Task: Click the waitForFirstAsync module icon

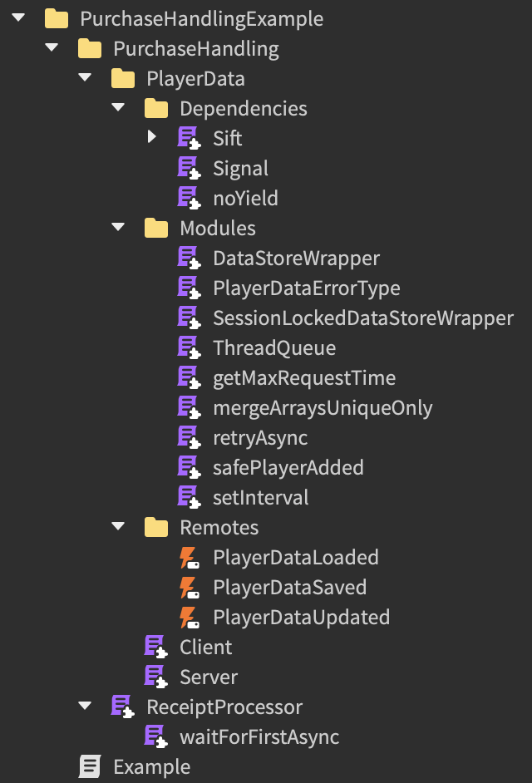Action: point(155,736)
